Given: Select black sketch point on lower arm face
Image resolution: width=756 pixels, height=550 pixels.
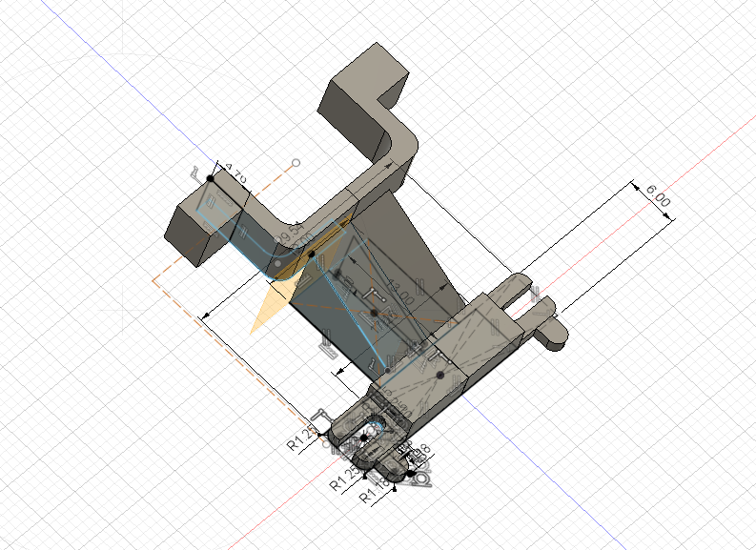Looking at the screenshot, I should (439, 376).
